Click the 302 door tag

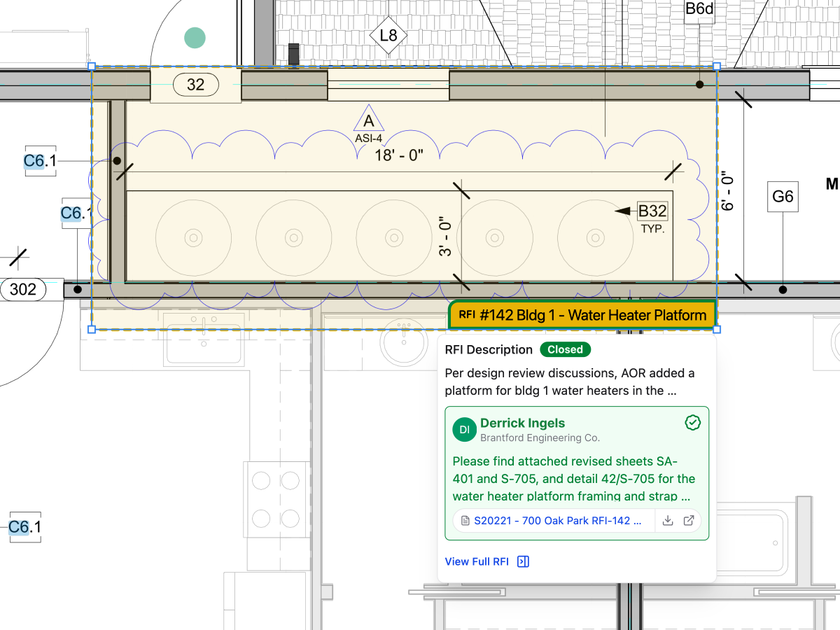point(23,288)
